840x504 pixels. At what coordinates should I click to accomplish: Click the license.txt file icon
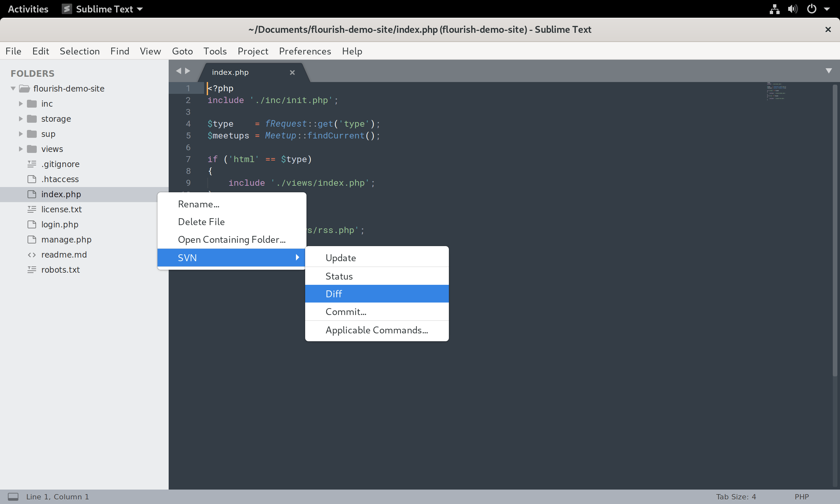(x=31, y=209)
